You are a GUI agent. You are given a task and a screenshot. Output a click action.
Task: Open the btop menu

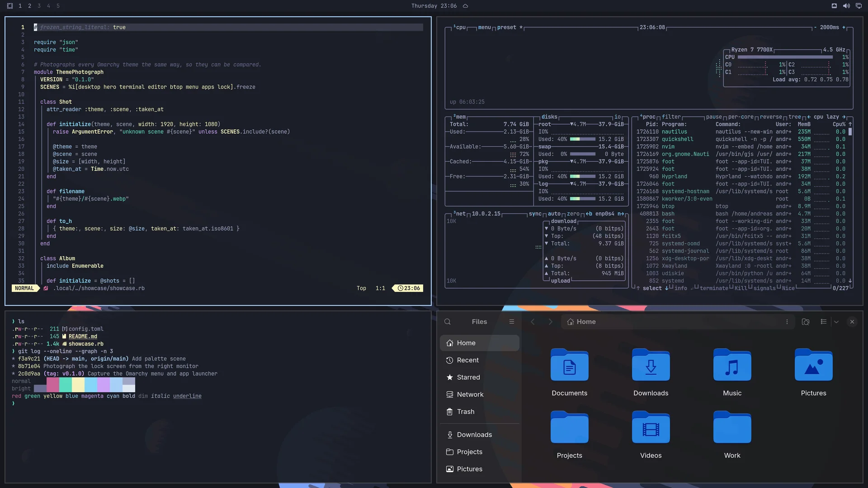484,27
